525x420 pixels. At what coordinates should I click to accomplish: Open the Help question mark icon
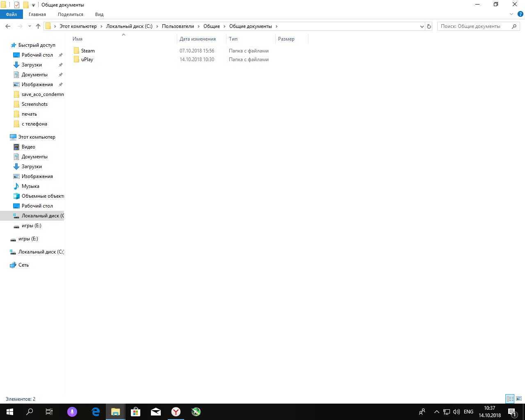pos(520,14)
